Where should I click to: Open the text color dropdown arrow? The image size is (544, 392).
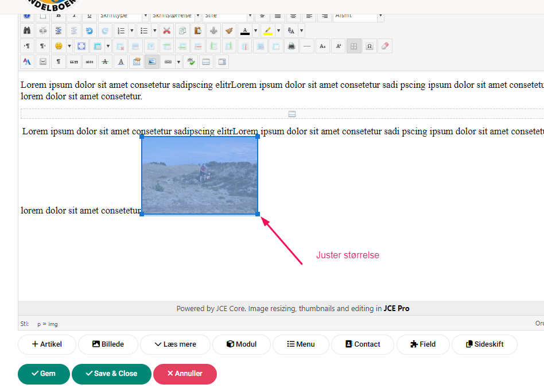(x=255, y=30)
